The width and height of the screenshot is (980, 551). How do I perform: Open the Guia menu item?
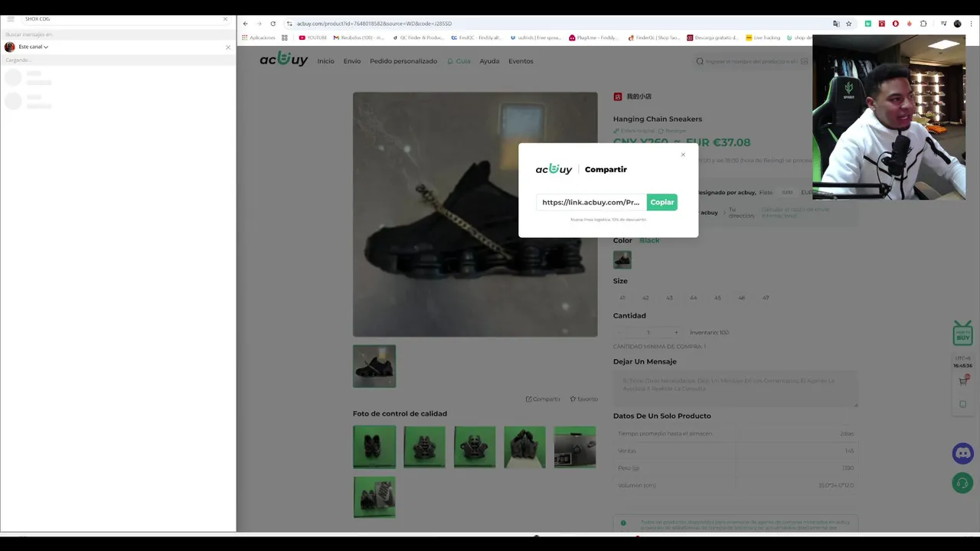(459, 61)
